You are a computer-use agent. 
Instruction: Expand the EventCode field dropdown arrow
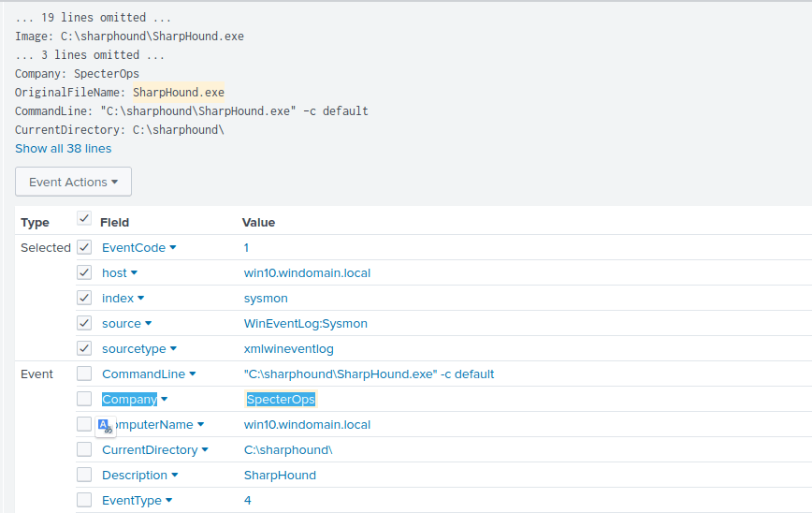pos(173,248)
